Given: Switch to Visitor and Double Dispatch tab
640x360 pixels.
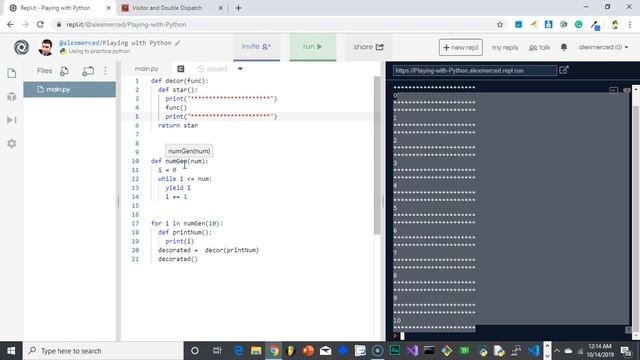Looking at the screenshot, I should click(167, 8).
